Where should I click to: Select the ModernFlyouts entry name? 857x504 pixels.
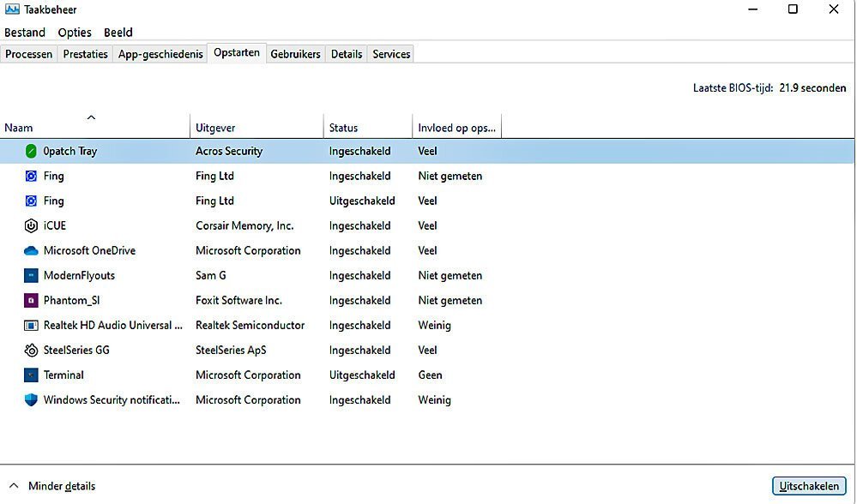pos(79,275)
